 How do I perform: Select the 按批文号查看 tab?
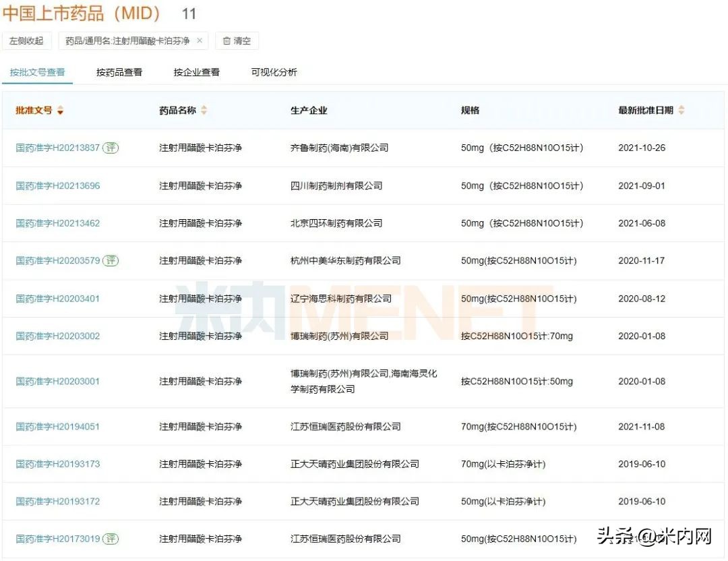(38, 72)
